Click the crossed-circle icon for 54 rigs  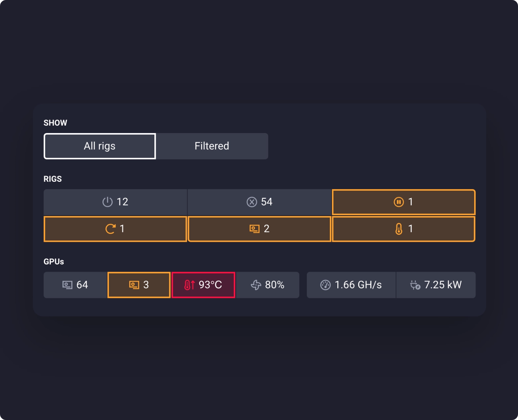click(x=252, y=202)
